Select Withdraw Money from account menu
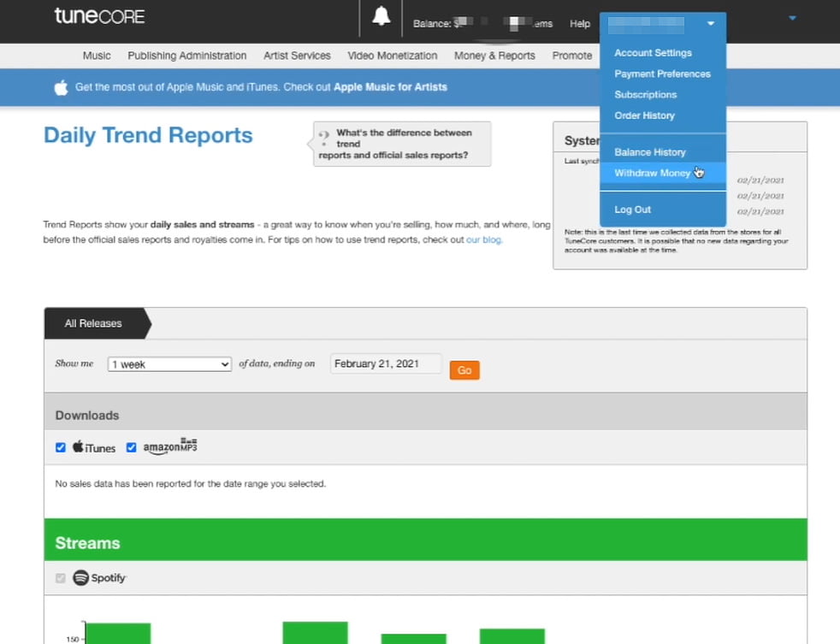The width and height of the screenshot is (840, 644). coord(652,174)
